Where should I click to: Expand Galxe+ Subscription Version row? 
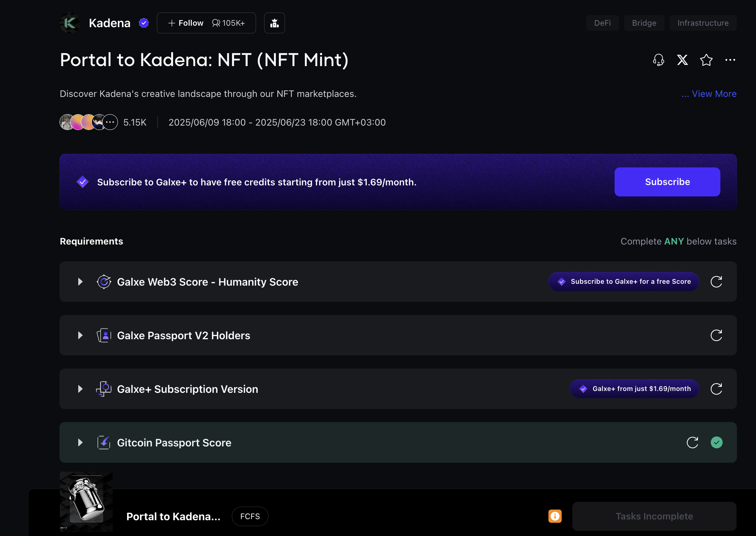pyautogui.click(x=80, y=389)
